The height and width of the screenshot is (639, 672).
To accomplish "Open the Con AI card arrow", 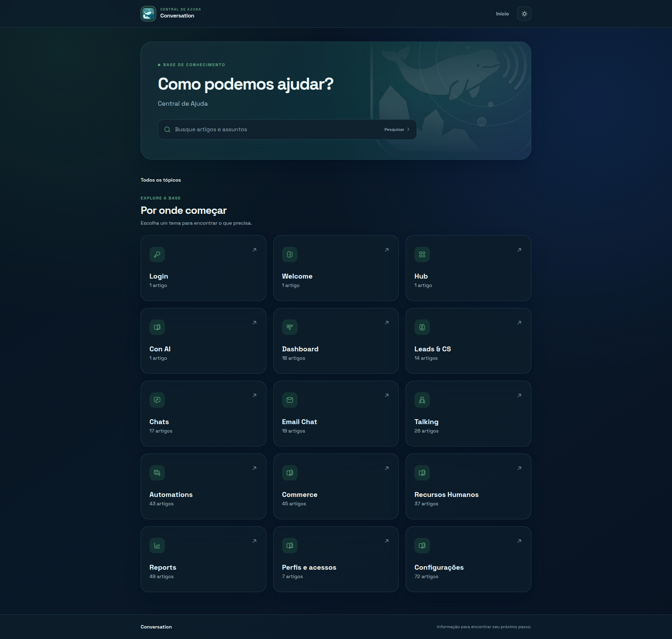I will pos(254,323).
